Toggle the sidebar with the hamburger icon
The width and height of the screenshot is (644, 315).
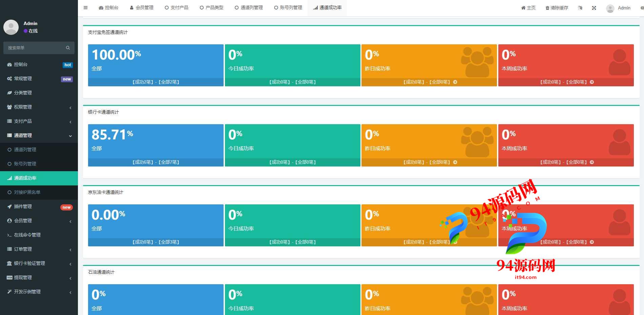pos(85,7)
